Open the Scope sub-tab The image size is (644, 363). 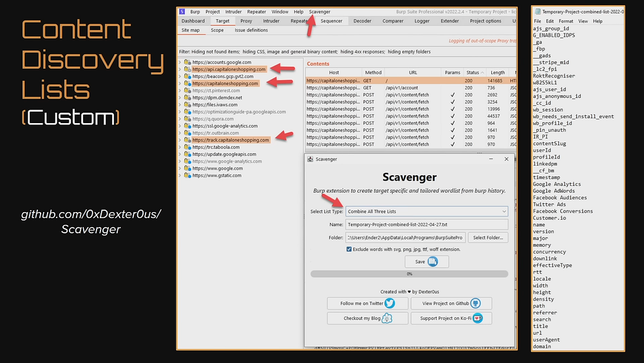pyautogui.click(x=217, y=30)
